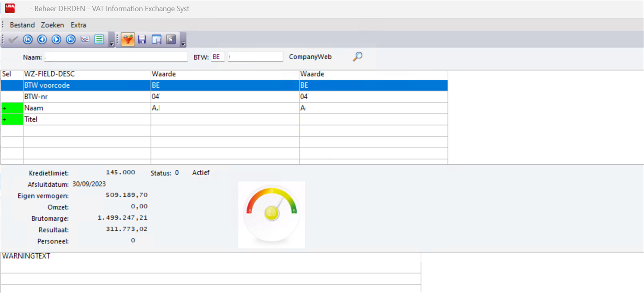644x293 pixels.
Task: Click the save window layout icon
Action: click(x=156, y=39)
